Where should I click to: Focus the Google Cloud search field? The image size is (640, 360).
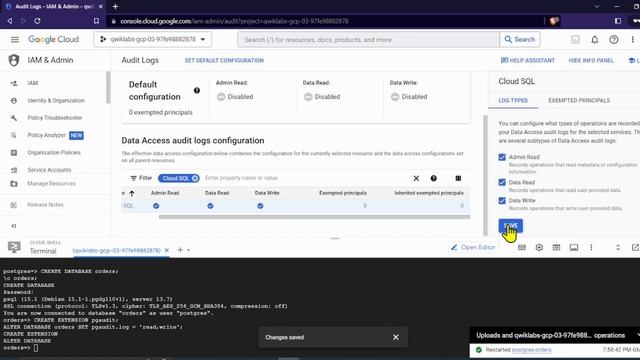[x=369, y=40]
